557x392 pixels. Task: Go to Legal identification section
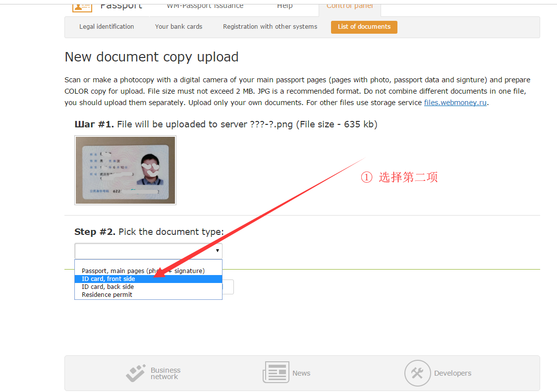pyautogui.click(x=107, y=27)
